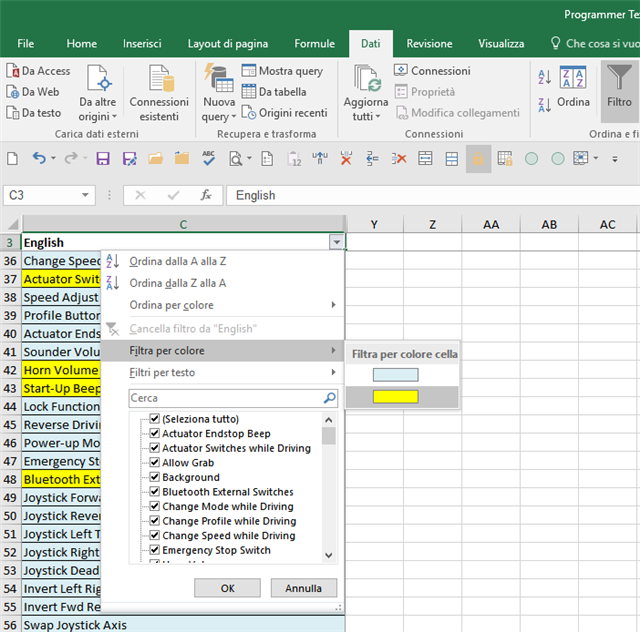This screenshot has height=632, width=640.
Task: Click the ABC spell check icon
Action: coord(209,158)
